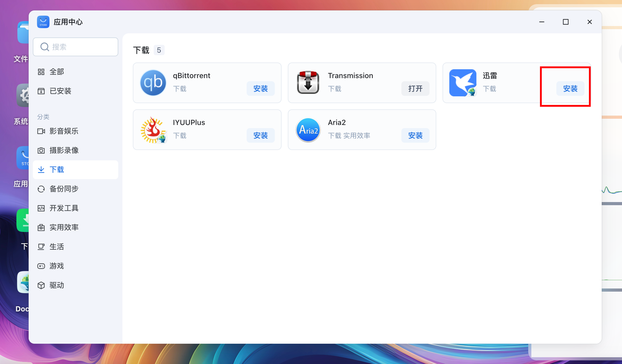Click the 驱动 cube icon
The height and width of the screenshot is (364, 622).
point(41,285)
